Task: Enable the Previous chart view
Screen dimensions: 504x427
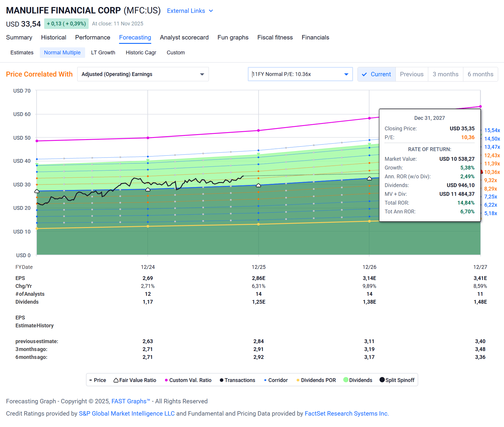Action: tap(411, 74)
